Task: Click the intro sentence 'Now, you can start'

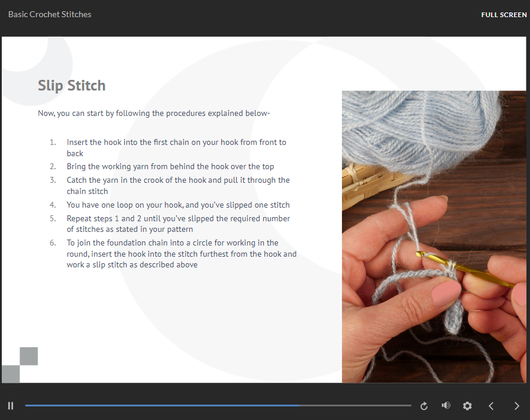Action: [x=154, y=114]
